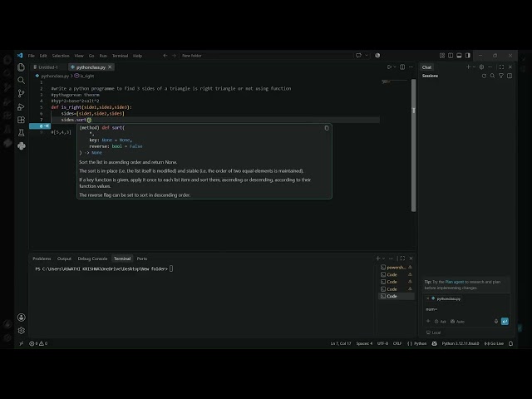Expand the new chat dropdown arrow
The width and height of the screenshot is (532, 399).
(474, 67)
